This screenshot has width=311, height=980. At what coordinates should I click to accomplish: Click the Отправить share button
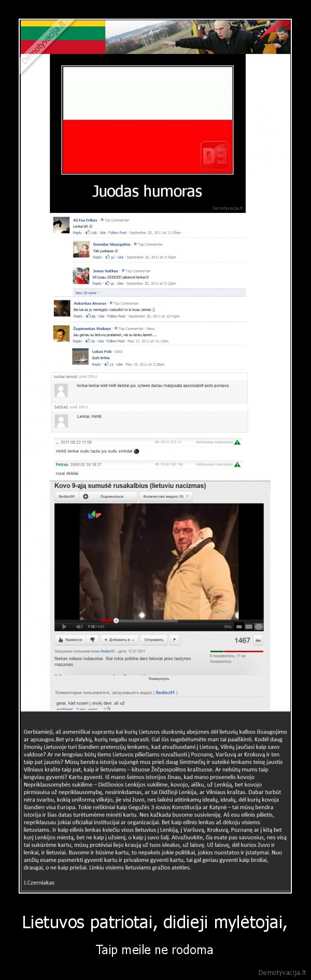pos(153,640)
